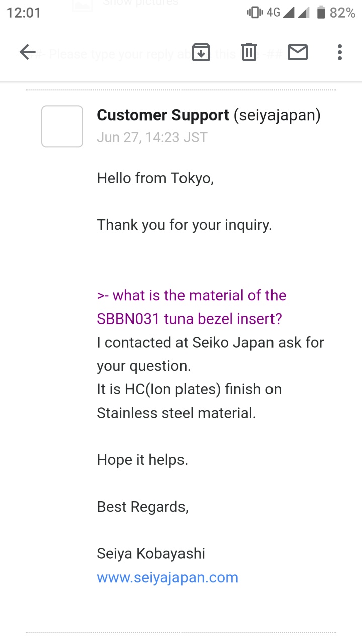The image size is (362, 644).
Task: Tap the Seiya Kobayashi signature
Action: (x=151, y=554)
